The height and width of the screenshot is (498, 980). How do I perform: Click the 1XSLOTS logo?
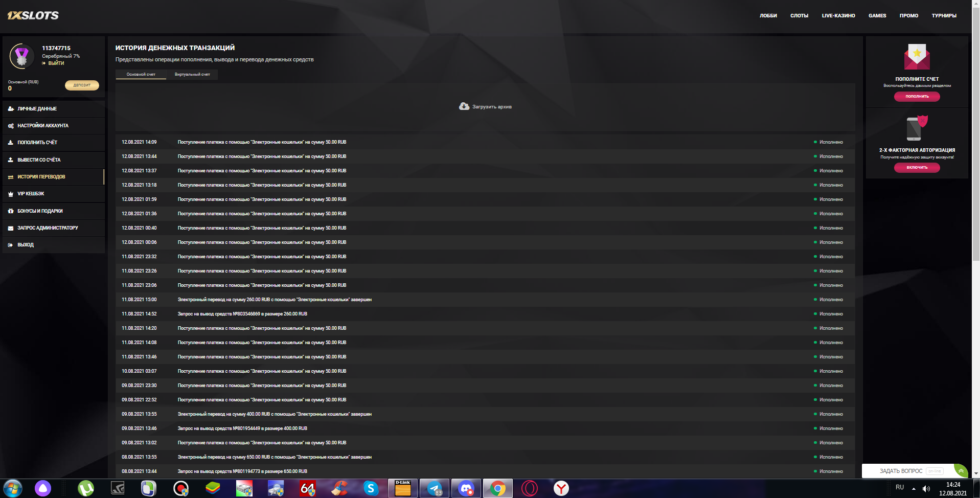pos(33,15)
